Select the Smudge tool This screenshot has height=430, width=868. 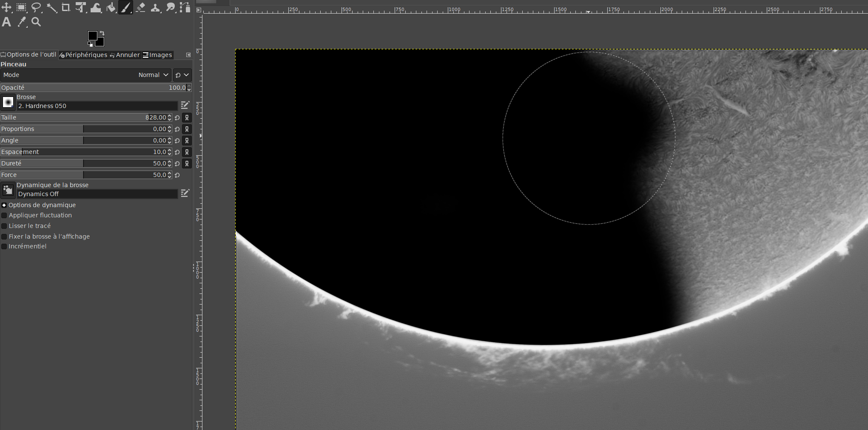tap(170, 7)
